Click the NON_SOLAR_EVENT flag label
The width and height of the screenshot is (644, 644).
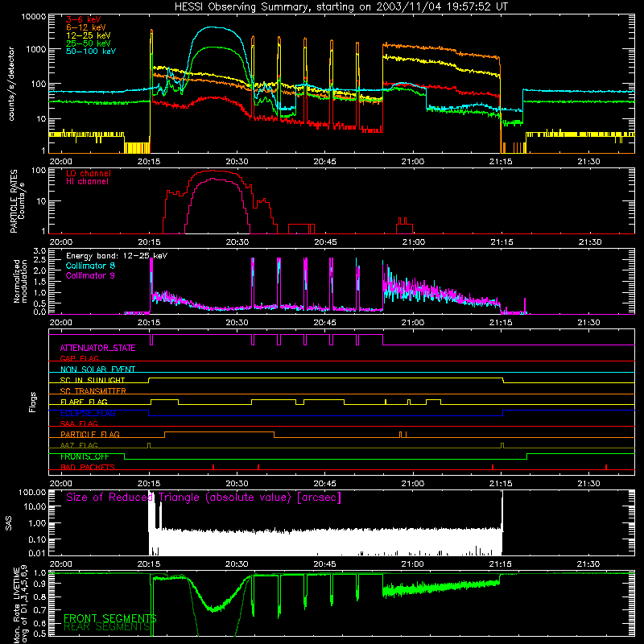pos(97,369)
